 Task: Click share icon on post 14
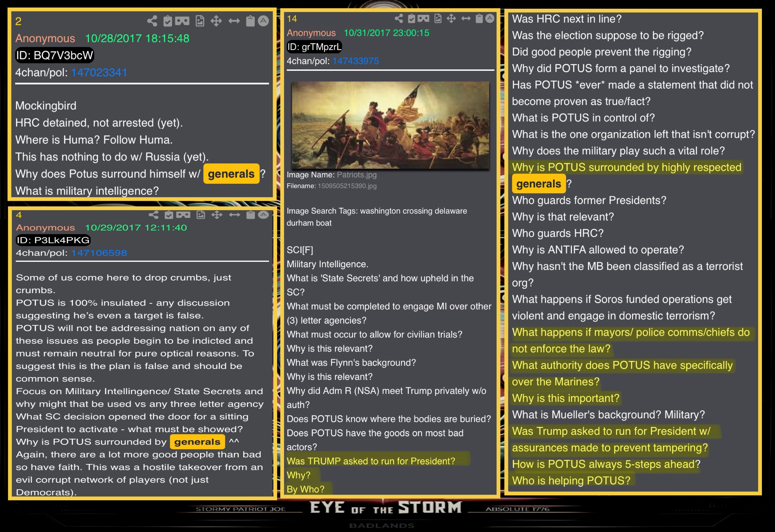click(399, 18)
